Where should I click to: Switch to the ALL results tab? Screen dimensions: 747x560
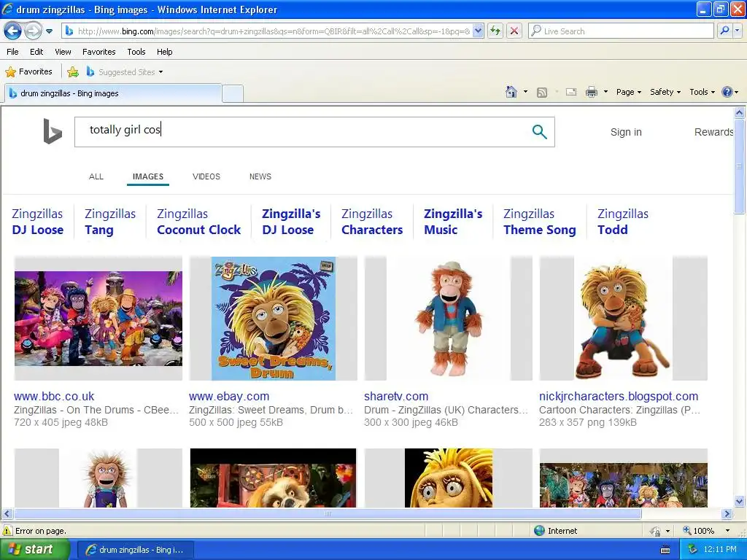click(x=96, y=176)
